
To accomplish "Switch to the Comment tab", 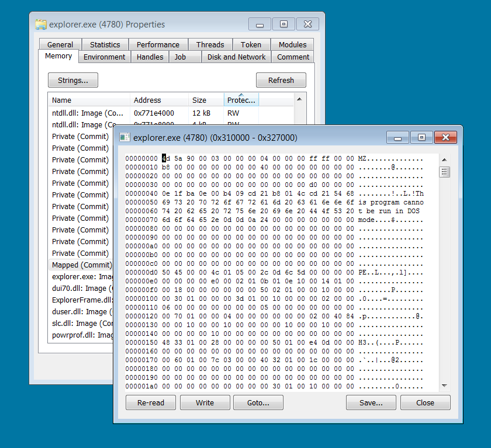I will [x=293, y=57].
